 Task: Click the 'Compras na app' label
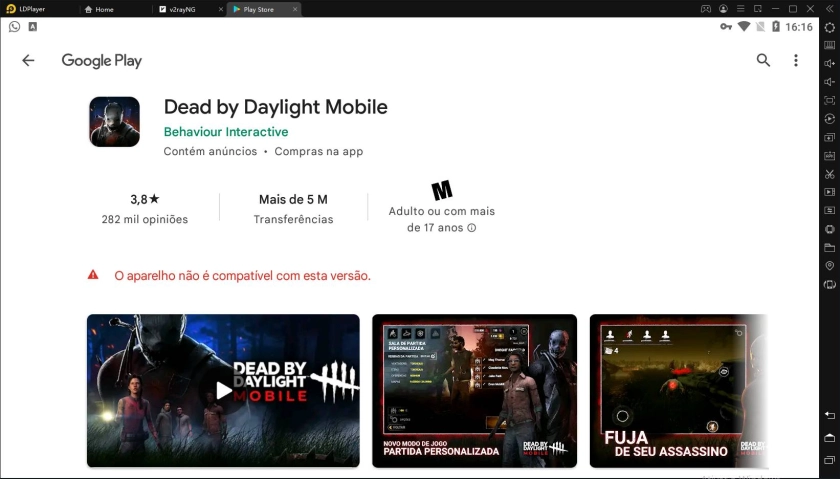click(319, 152)
